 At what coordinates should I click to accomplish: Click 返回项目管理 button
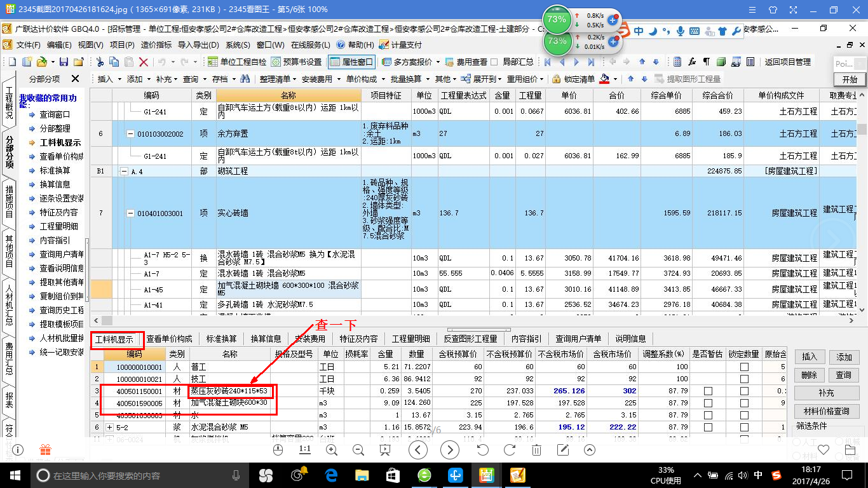[x=787, y=62]
